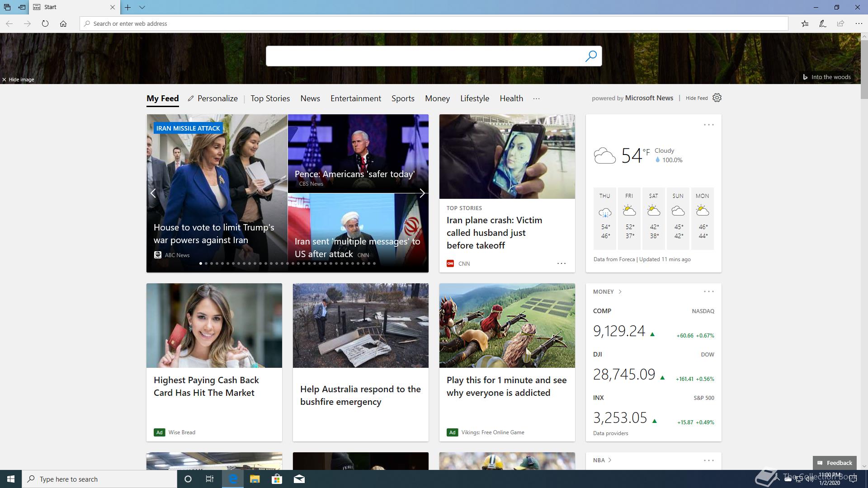
Task: Focus the address bar
Action: pos(434,23)
